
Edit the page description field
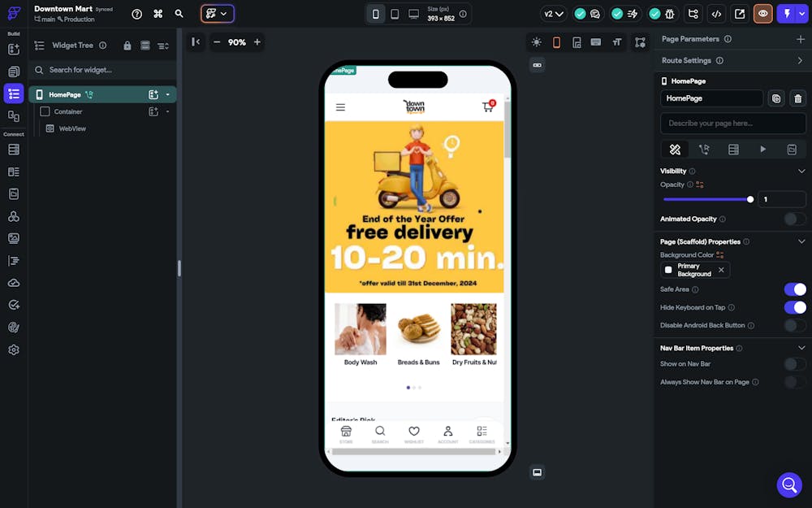[x=732, y=124]
